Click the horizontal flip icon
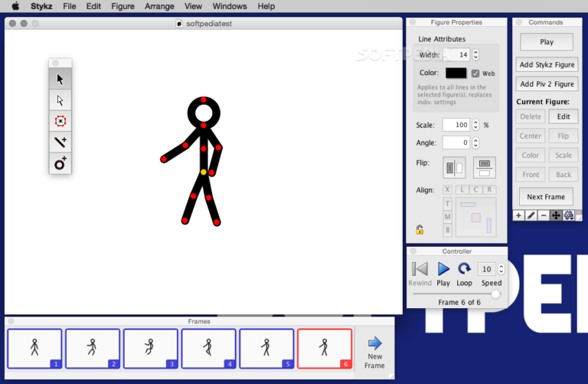Viewport: 588px width, 384px height. coord(455,167)
